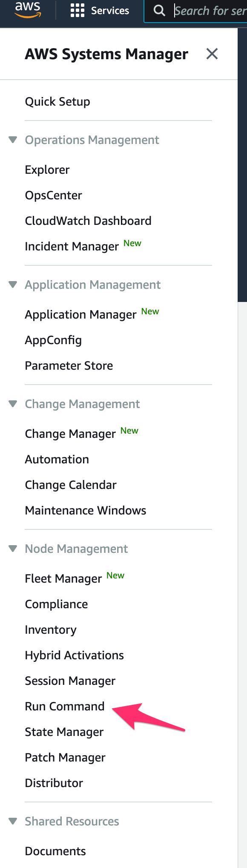Open Parameter Store
The image size is (247, 868).
[x=69, y=365]
